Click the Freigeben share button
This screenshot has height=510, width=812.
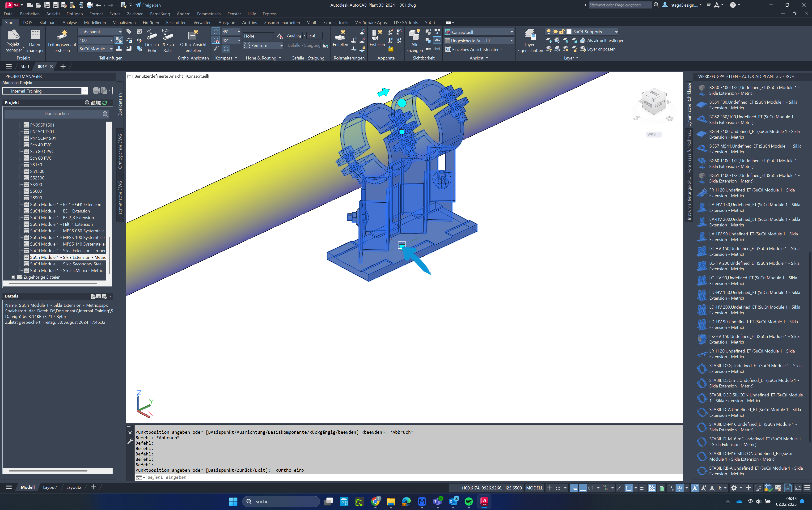click(x=148, y=5)
